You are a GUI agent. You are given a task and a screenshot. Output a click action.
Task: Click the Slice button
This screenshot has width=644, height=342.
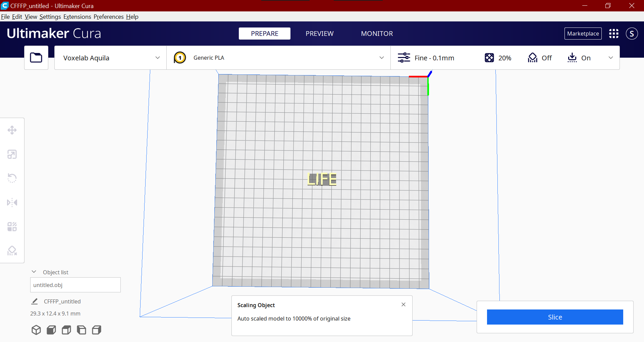pos(555,317)
